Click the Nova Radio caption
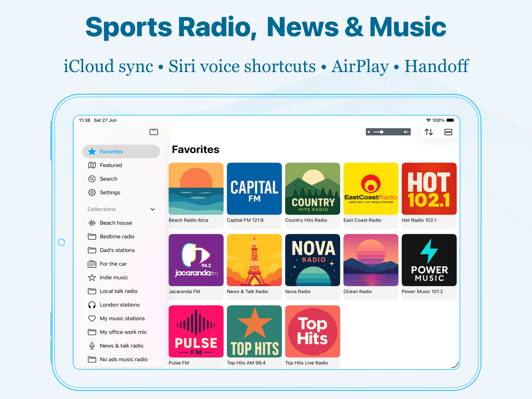The height and width of the screenshot is (399, 532). [298, 291]
